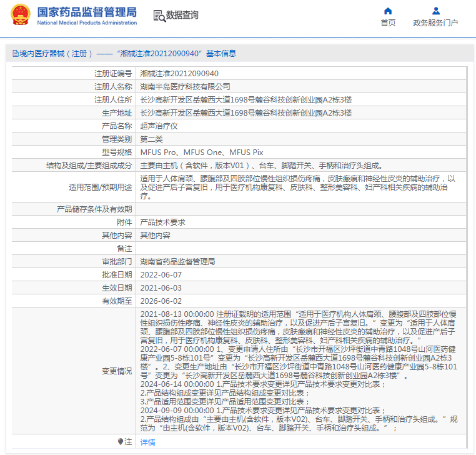
Task: Click the 政务服务门户 person icon
Action: pos(435,11)
